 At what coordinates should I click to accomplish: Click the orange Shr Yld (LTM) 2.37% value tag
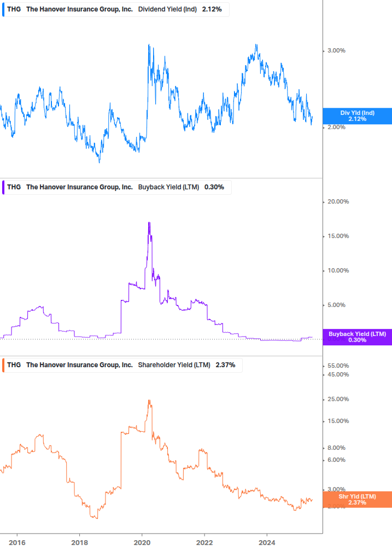pos(358,500)
